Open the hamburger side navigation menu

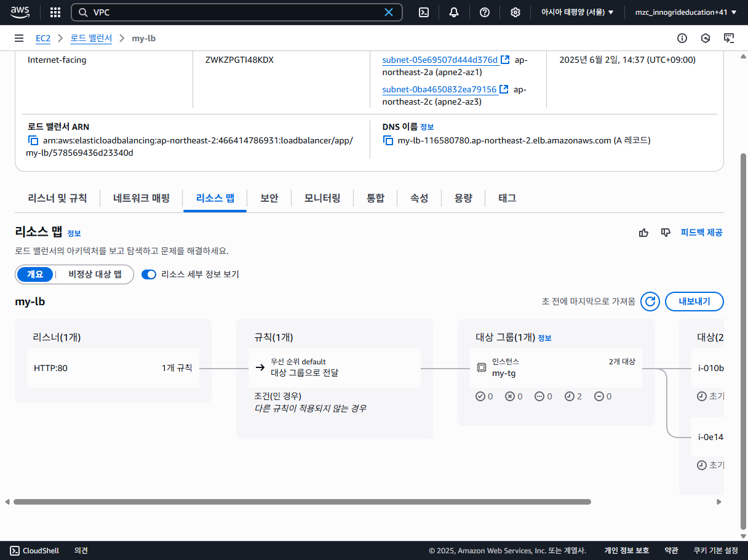click(19, 38)
